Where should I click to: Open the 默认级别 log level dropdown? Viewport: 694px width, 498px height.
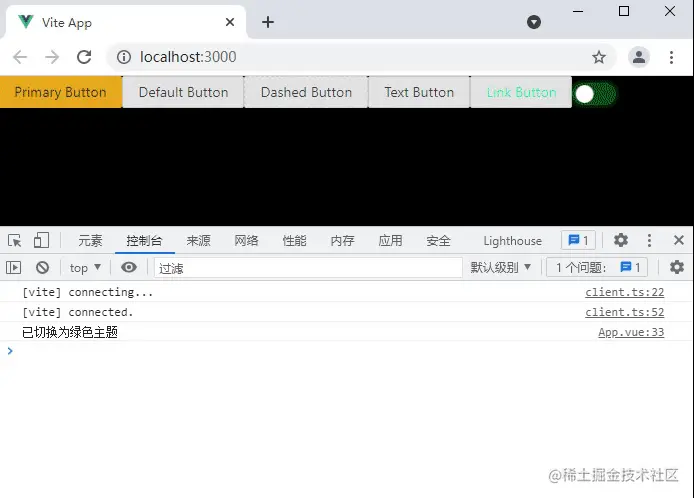(500, 267)
